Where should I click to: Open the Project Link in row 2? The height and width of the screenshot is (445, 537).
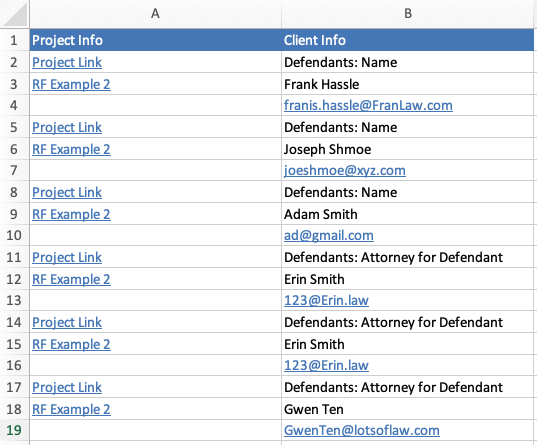(67, 62)
